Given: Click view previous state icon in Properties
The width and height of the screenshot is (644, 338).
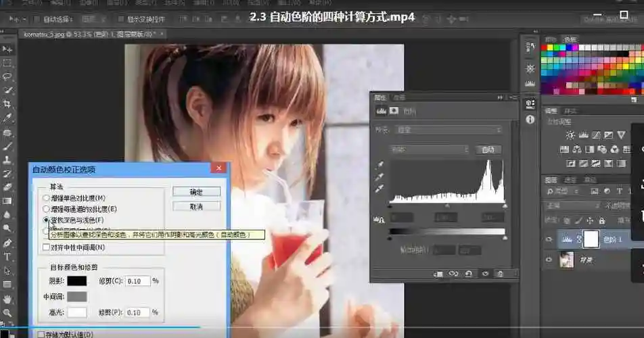Looking at the screenshot, I should point(453,274).
